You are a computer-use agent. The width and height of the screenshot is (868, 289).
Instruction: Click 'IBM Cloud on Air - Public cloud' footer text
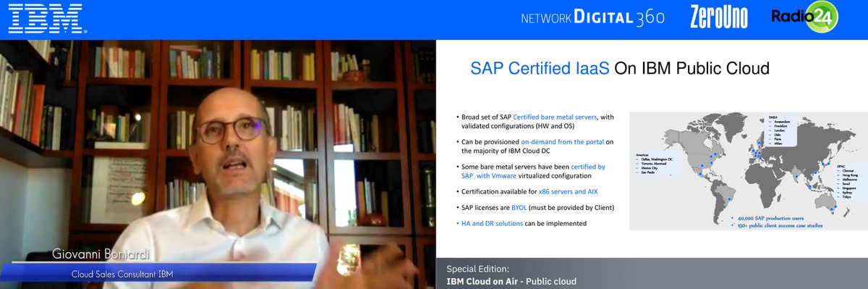click(511, 281)
